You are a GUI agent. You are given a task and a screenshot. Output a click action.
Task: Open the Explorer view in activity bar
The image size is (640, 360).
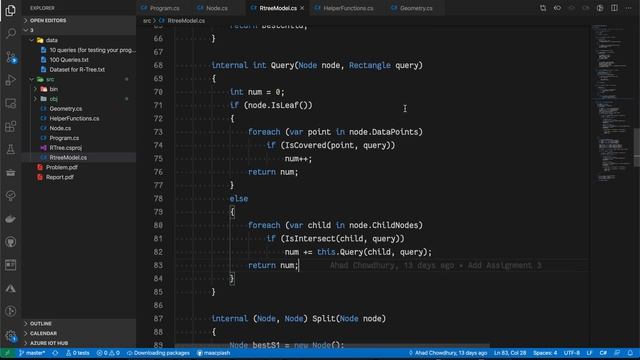tap(11, 10)
